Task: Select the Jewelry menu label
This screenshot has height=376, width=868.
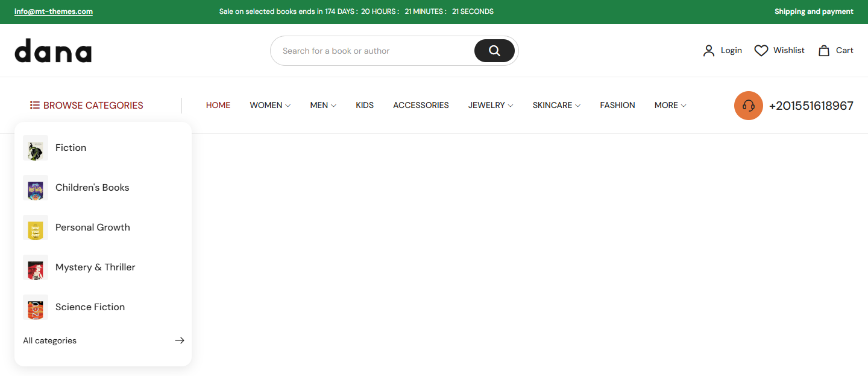Action: (486, 105)
